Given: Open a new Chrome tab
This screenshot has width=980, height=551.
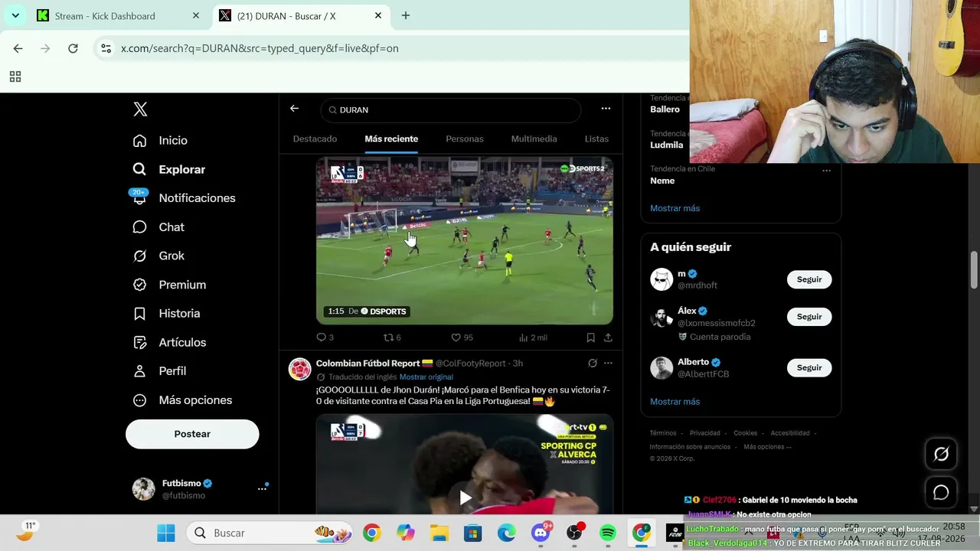Looking at the screenshot, I should [406, 15].
